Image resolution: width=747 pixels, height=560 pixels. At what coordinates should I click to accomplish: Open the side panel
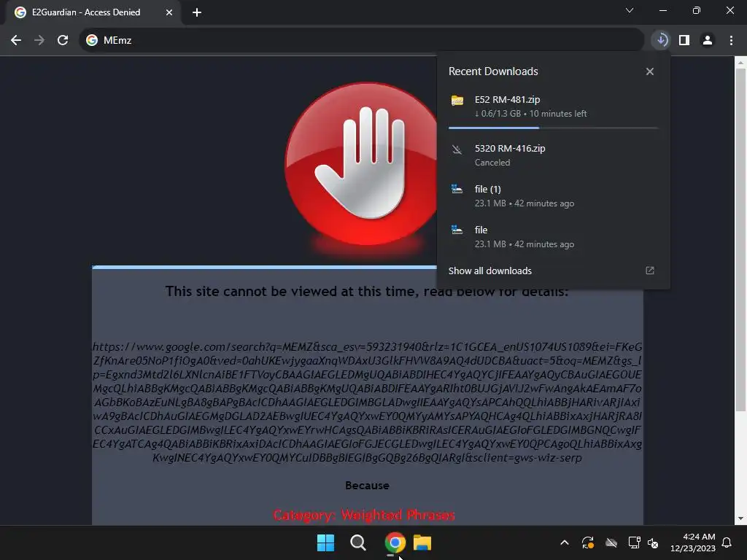click(684, 41)
